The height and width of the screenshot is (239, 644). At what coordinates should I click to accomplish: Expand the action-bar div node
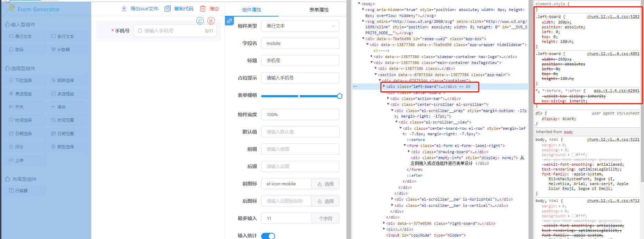click(x=388, y=99)
